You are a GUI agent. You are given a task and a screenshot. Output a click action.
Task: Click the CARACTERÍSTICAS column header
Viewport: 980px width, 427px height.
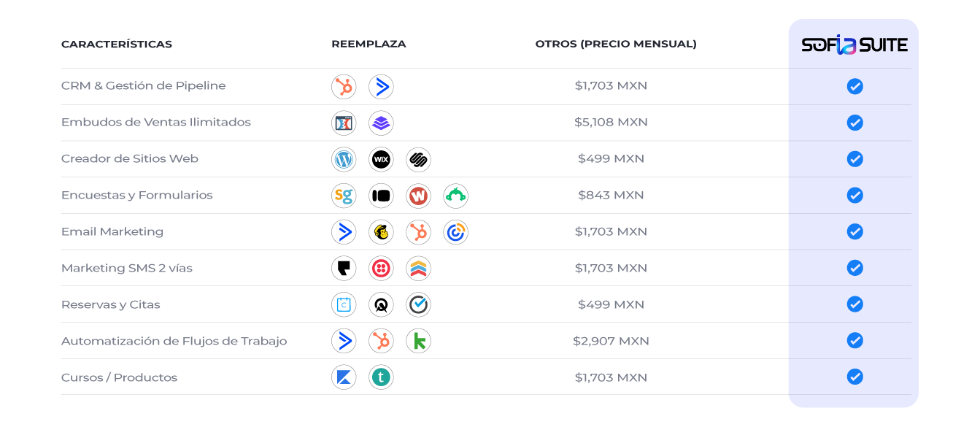point(117,44)
